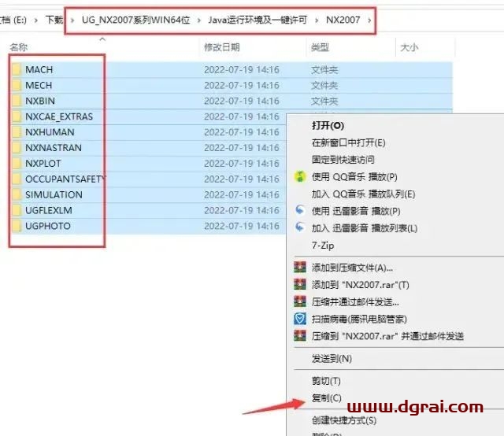Image resolution: width=504 pixels, height=436 pixels.
Task: Click Xunlei icon beside 加入 迅雷影音 播放列表
Action: (300, 227)
